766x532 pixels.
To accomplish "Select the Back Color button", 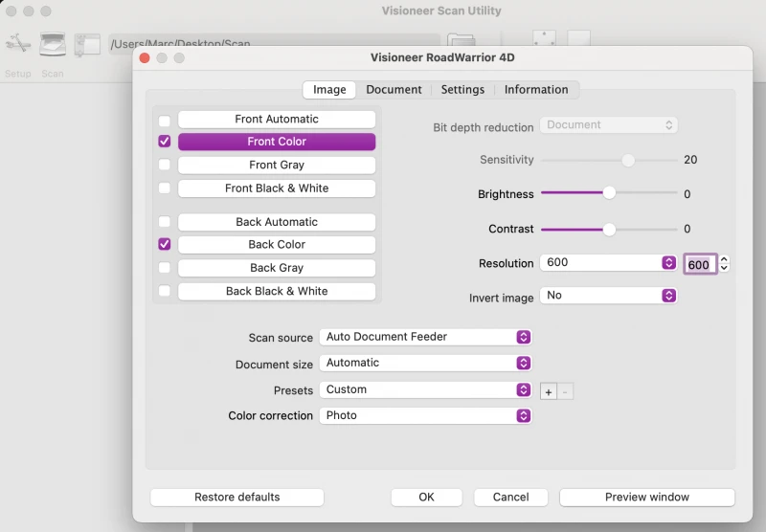I will click(x=277, y=245).
